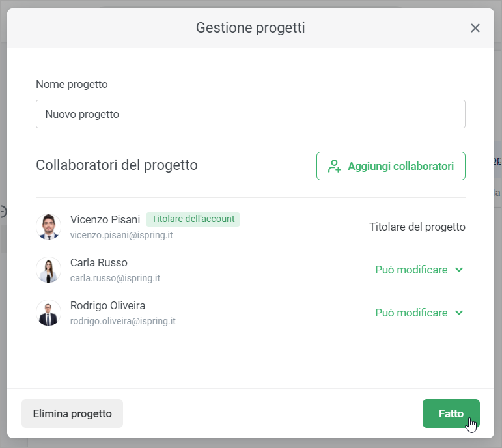
Task: Click the Titolare del progetto role label
Action: (417, 227)
